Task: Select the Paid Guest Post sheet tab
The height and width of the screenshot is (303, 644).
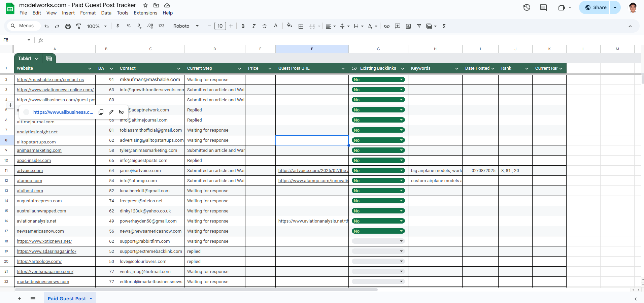Action: point(67,299)
